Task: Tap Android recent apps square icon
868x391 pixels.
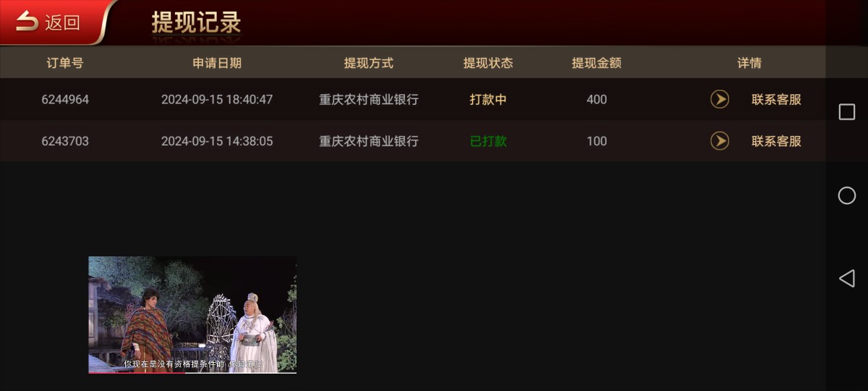Action: pos(846,112)
